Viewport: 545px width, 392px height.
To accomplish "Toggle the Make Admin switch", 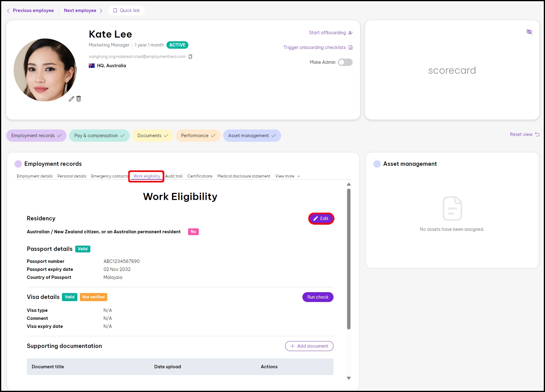I will click(x=345, y=62).
